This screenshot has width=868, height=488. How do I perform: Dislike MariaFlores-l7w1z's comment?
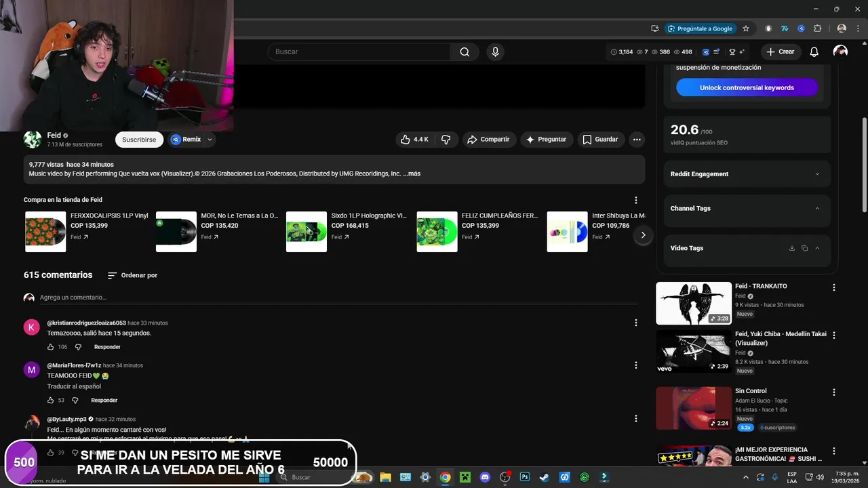click(x=75, y=401)
